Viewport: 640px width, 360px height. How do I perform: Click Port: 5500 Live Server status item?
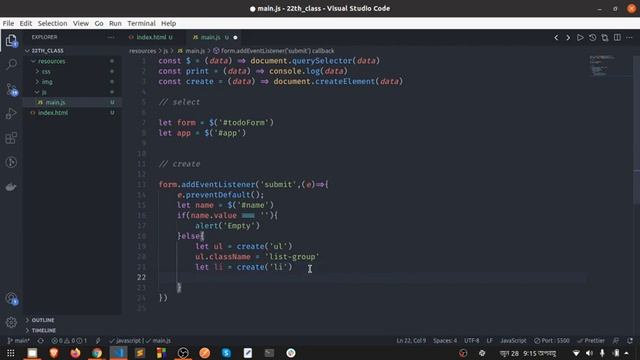552,340
